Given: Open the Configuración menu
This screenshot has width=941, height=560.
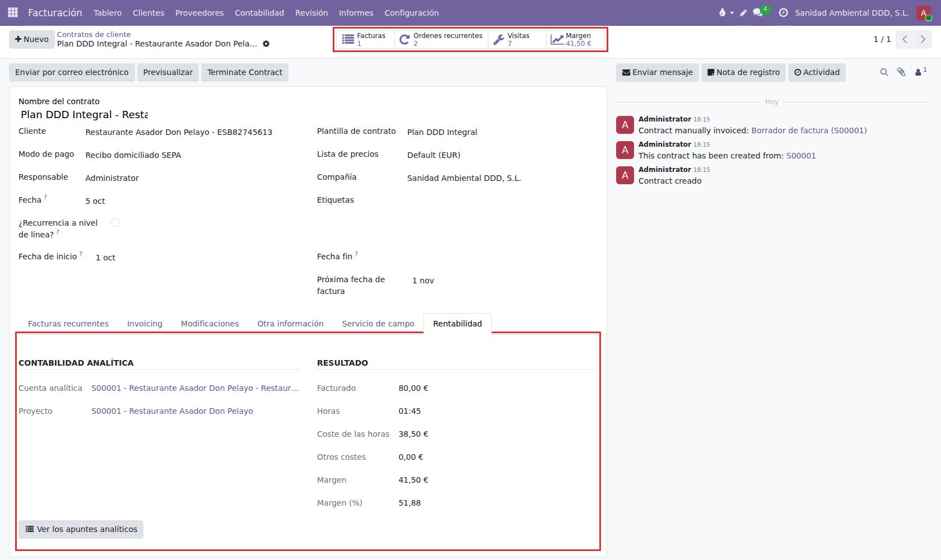Looking at the screenshot, I should (412, 12).
